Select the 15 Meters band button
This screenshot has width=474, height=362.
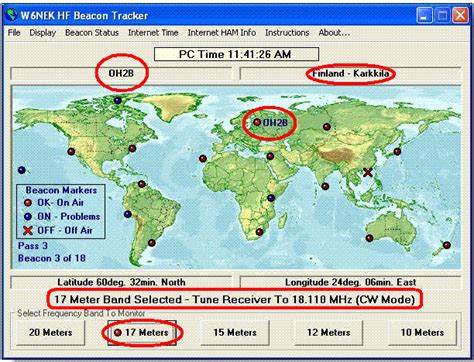coord(235,333)
